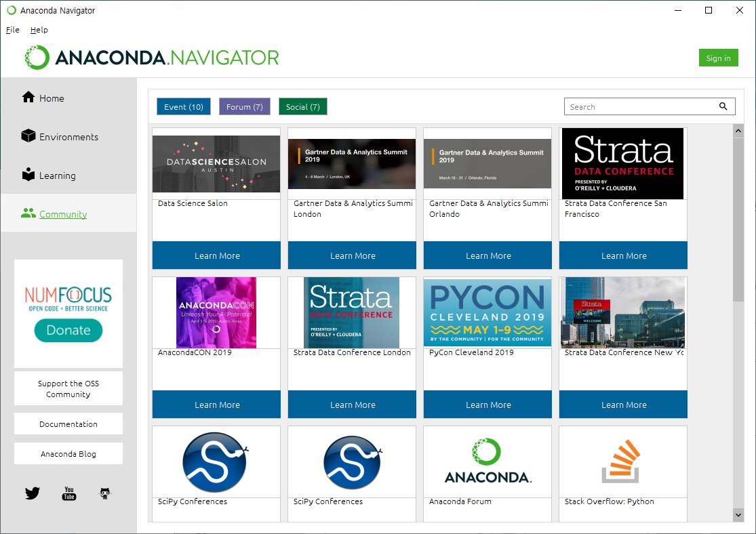This screenshot has height=534, width=756.
Task: Toggle the Forum (7) filter
Action: click(245, 106)
